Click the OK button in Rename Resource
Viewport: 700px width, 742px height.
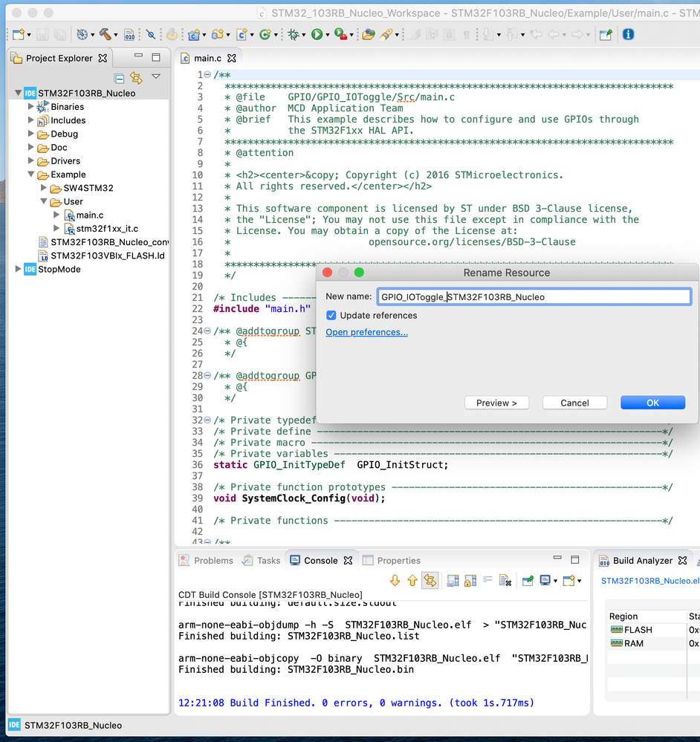click(652, 403)
